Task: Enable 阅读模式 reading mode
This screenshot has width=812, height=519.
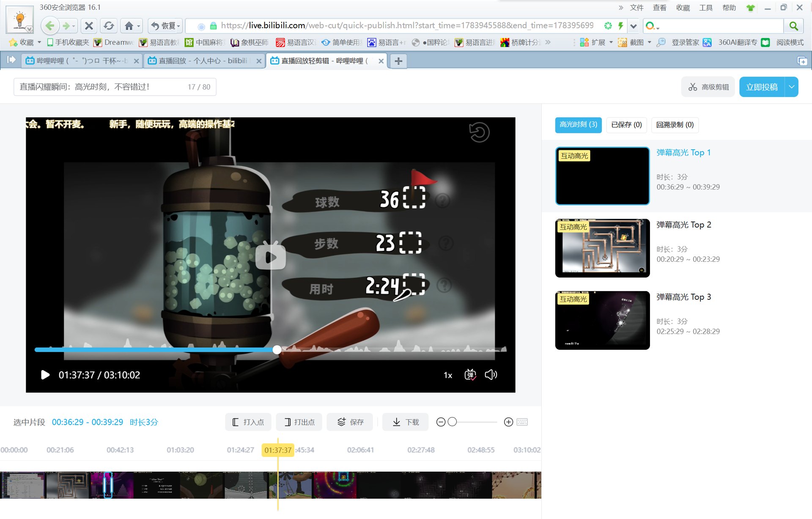Action: pyautogui.click(x=782, y=42)
